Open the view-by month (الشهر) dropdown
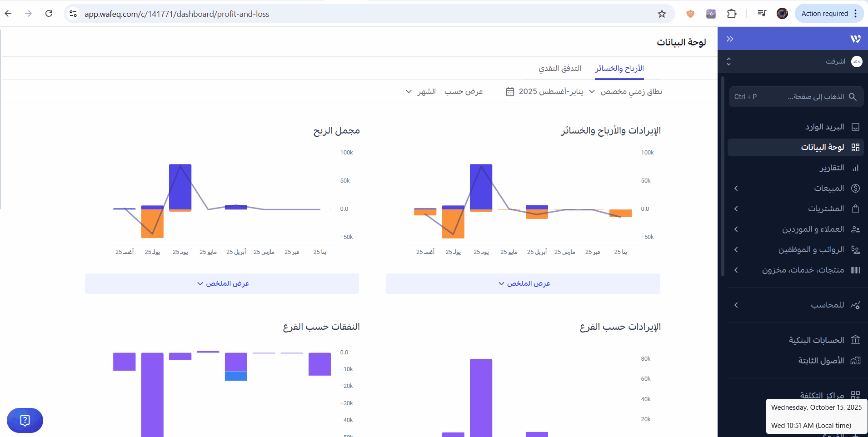This screenshot has width=868, height=437. click(420, 92)
